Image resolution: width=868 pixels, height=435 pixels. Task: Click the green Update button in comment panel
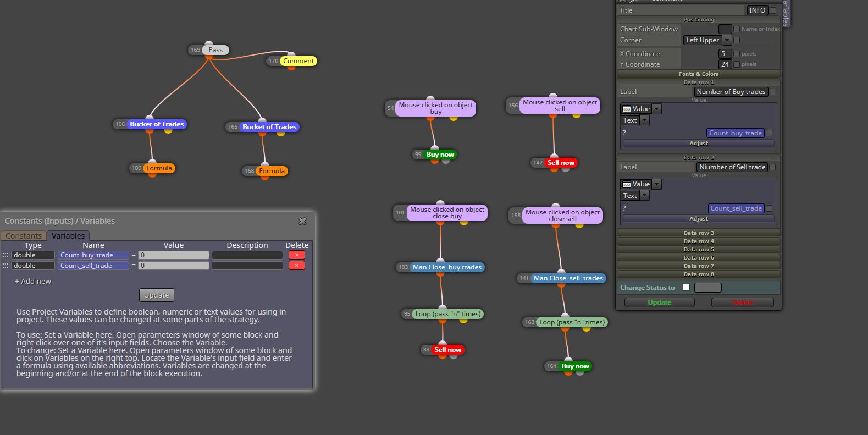click(x=660, y=302)
